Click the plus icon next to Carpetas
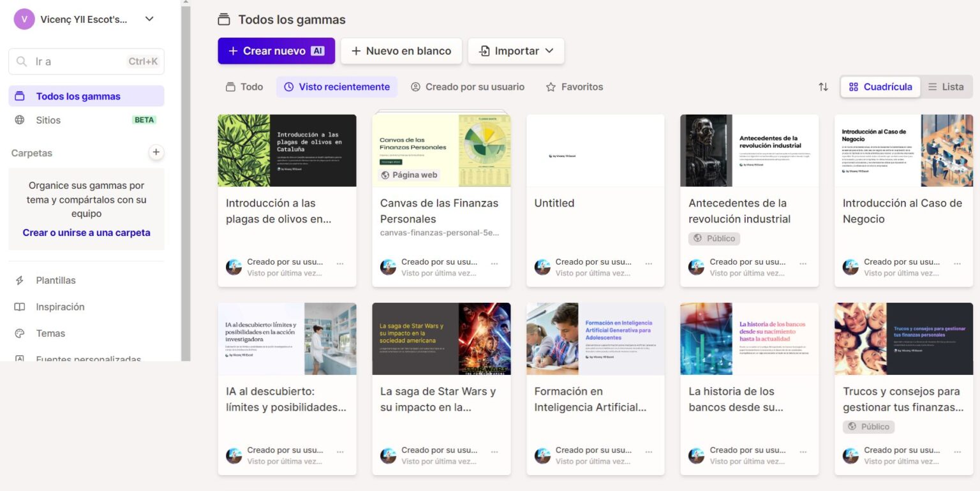This screenshot has width=980, height=491. point(156,152)
